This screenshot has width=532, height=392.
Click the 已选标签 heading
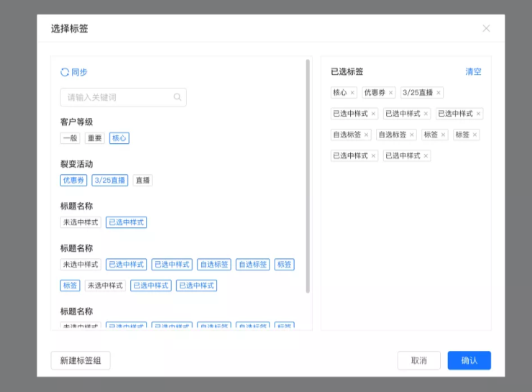pyautogui.click(x=347, y=72)
